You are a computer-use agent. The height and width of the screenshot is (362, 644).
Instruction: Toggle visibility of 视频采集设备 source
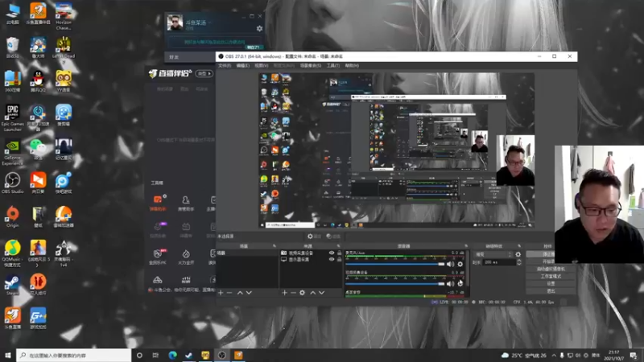click(332, 253)
